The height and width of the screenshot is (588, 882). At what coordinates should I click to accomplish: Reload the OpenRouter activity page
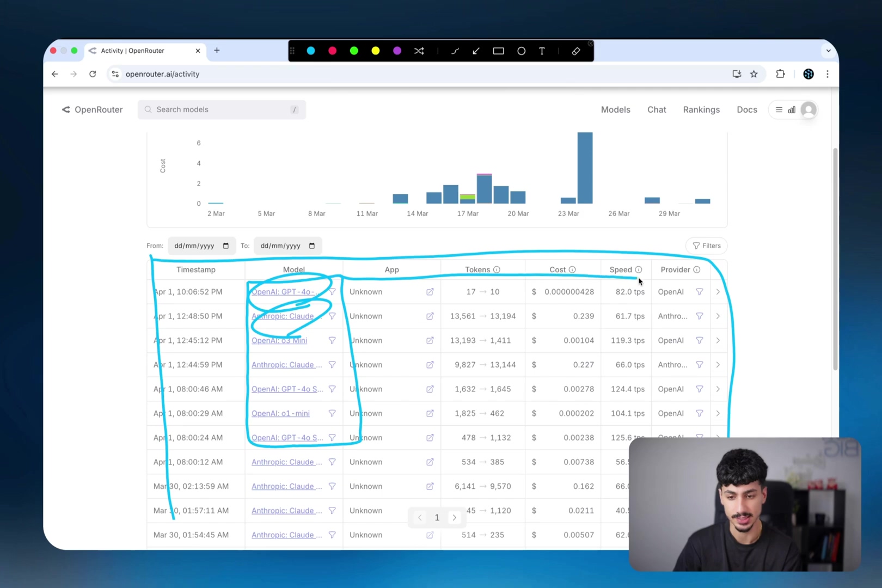(x=93, y=74)
